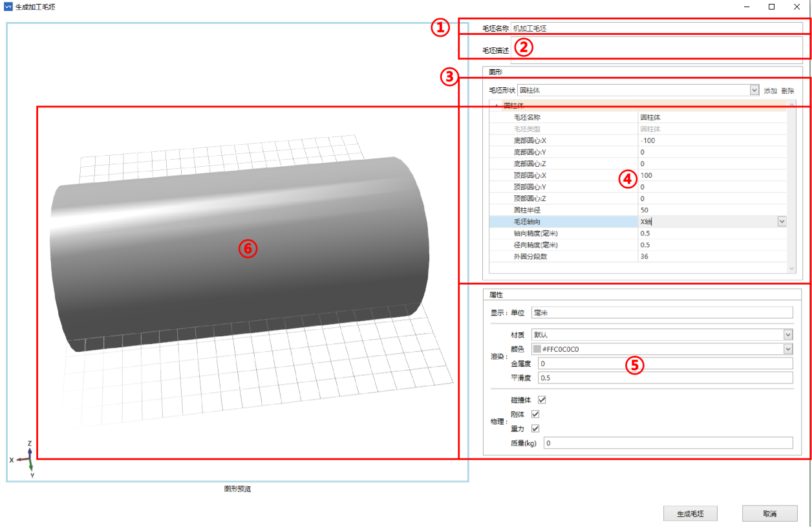Image resolution: width=812 pixels, height=527 pixels.
Task: Select the 轴向精度(毫米) value cell
Action: (x=712, y=233)
